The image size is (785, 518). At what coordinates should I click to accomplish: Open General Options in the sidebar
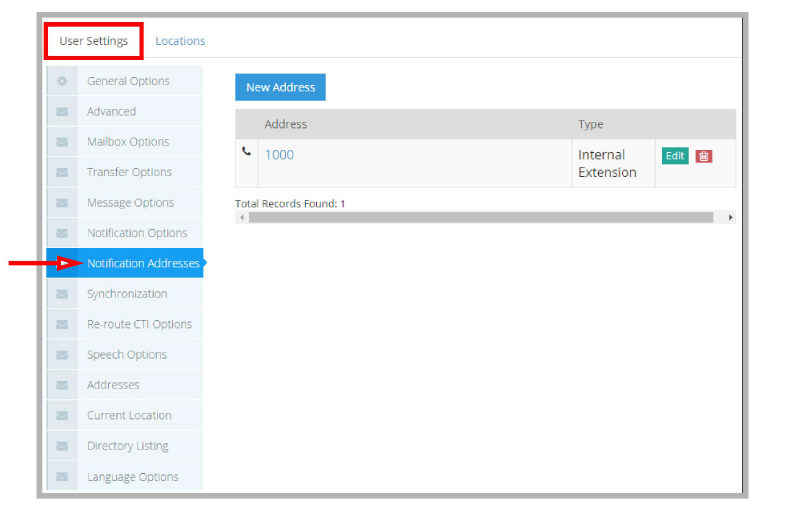(125, 81)
